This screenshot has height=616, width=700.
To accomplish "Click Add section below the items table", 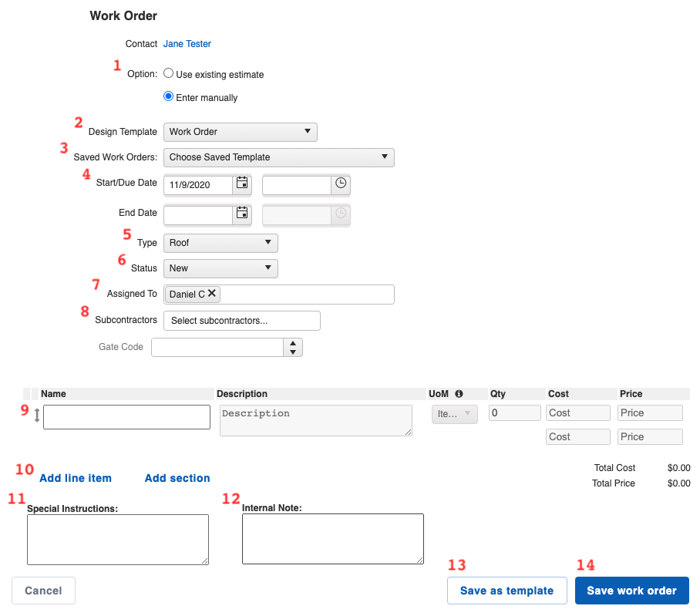I will pyautogui.click(x=177, y=478).
